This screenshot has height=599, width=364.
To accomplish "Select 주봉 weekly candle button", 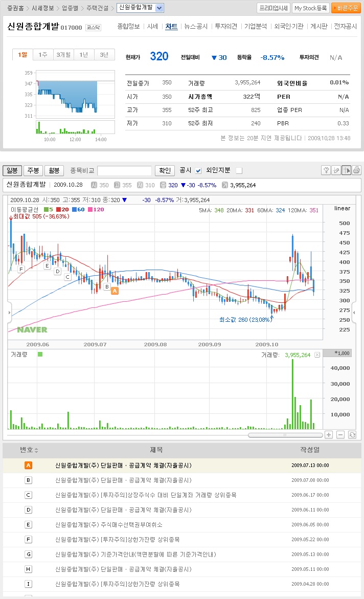I will (x=33, y=170).
